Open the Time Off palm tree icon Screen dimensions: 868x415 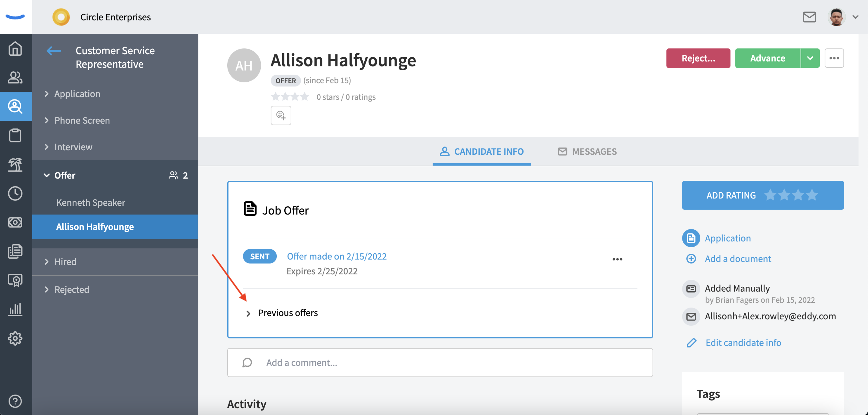pos(15,164)
